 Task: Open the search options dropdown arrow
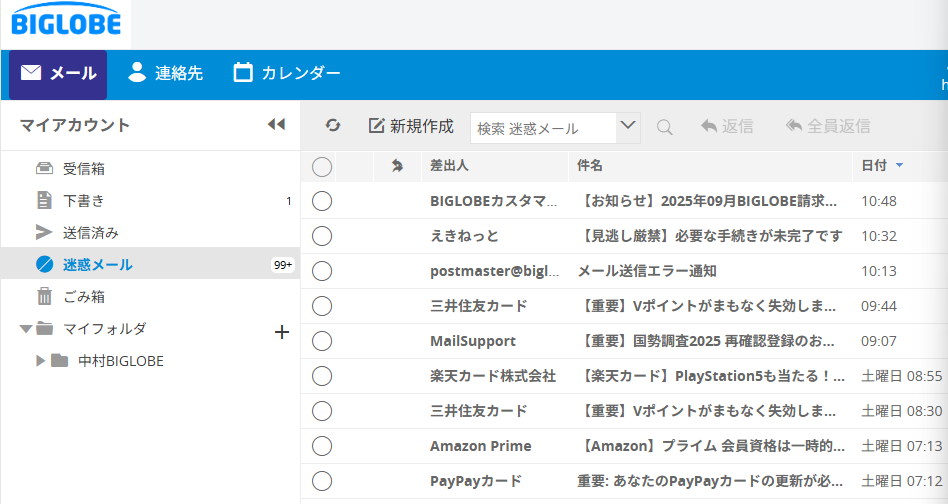pos(628,126)
